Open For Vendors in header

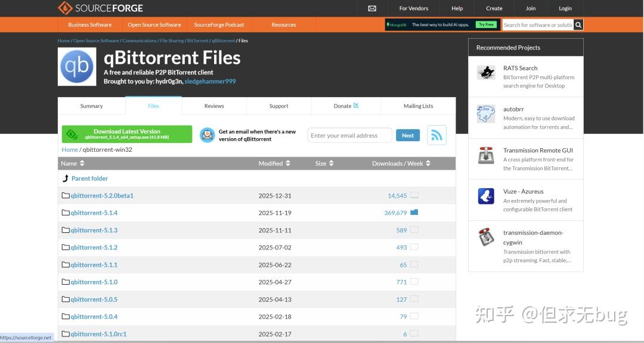coord(414,8)
